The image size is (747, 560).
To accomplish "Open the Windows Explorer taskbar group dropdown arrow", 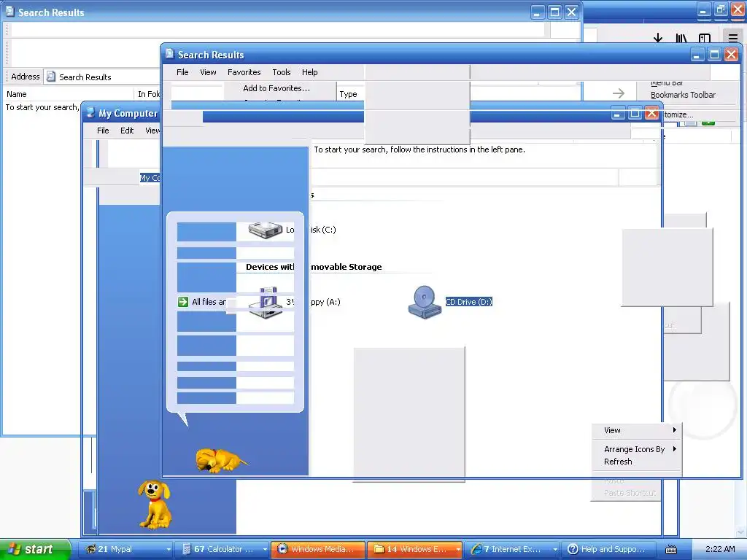I will 458,550.
